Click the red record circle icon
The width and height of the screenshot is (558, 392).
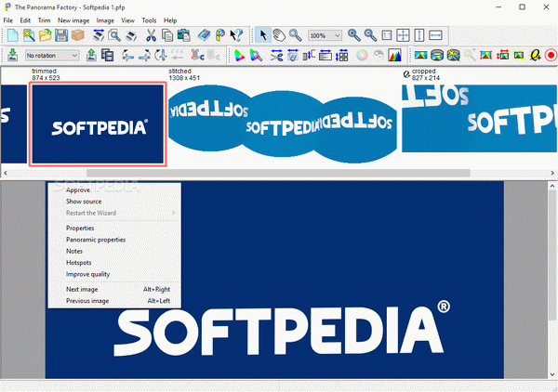(x=551, y=55)
